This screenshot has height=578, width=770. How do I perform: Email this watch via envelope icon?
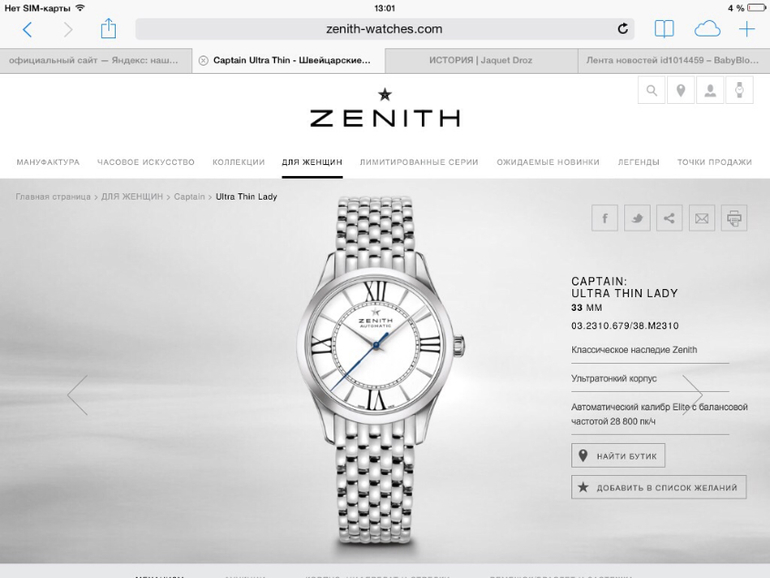[x=702, y=218]
